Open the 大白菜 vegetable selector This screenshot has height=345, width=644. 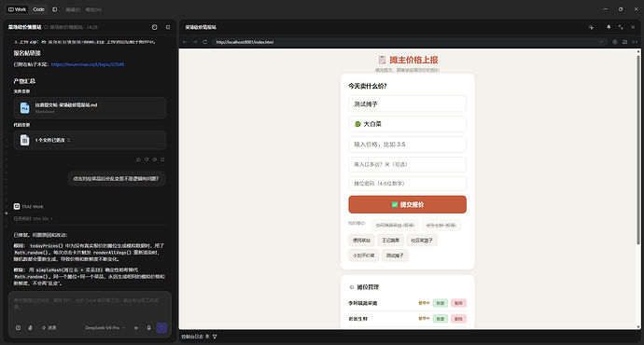pyautogui.click(x=407, y=124)
